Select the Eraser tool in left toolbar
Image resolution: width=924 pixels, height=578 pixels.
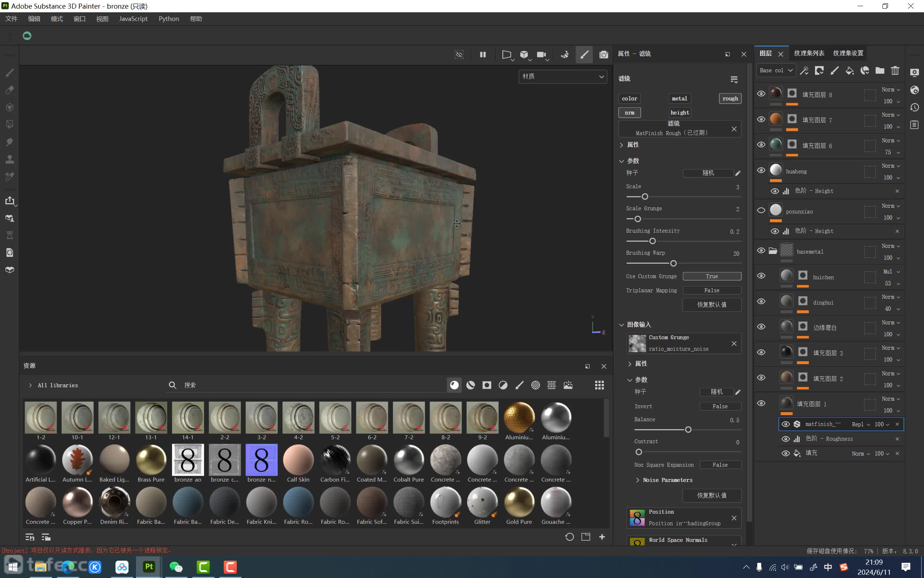(10, 90)
